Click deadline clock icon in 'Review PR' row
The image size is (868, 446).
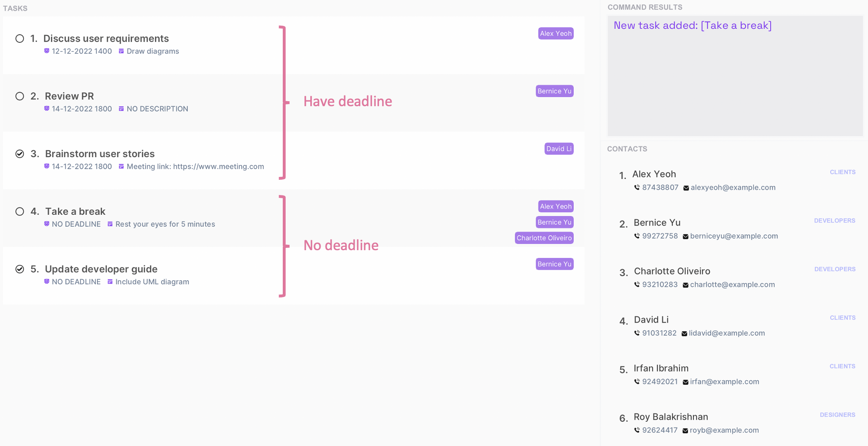click(x=47, y=109)
